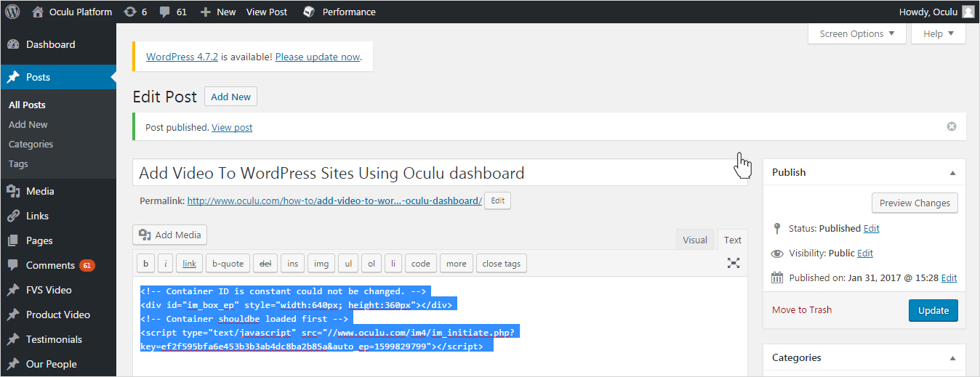This screenshot has width=980, height=377.
Task: Open Testimonials in the sidebar
Action: (x=58, y=339)
